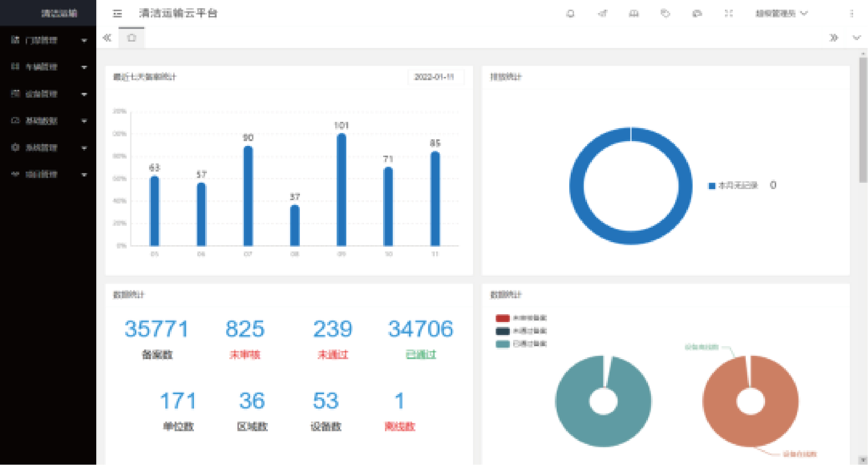Click the book icon in header
The image size is (868, 465).
(x=634, y=14)
